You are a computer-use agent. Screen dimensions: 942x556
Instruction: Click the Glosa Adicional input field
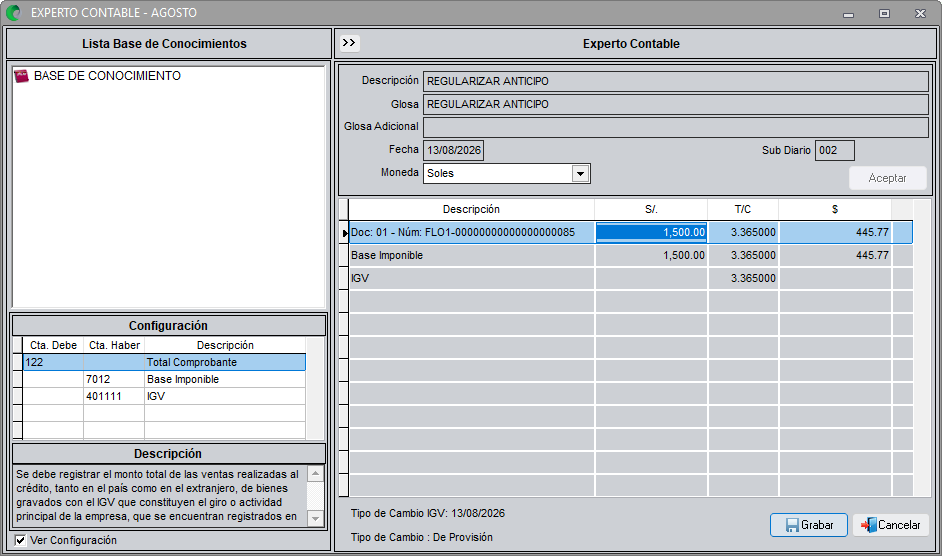tap(676, 127)
